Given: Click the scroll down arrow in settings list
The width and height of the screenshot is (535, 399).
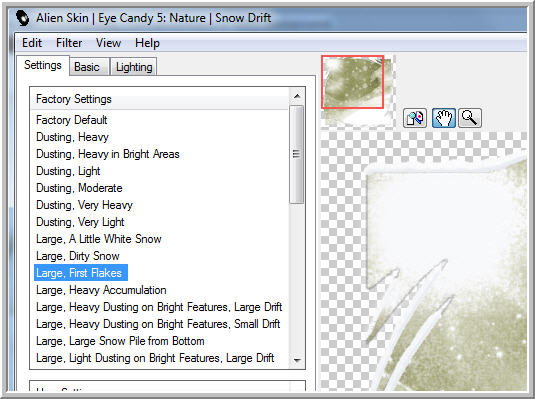Looking at the screenshot, I should (297, 360).
